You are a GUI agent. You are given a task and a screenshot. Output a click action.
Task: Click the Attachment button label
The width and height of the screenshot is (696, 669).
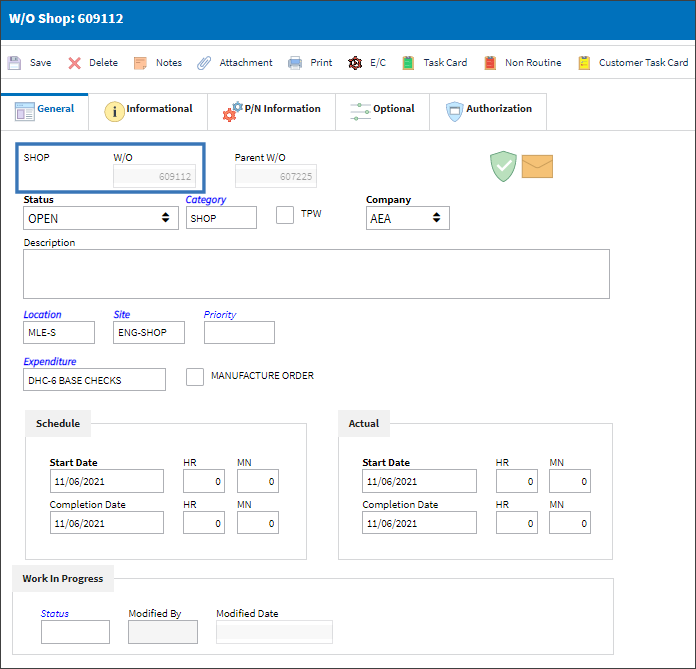[x=246, y=63]
